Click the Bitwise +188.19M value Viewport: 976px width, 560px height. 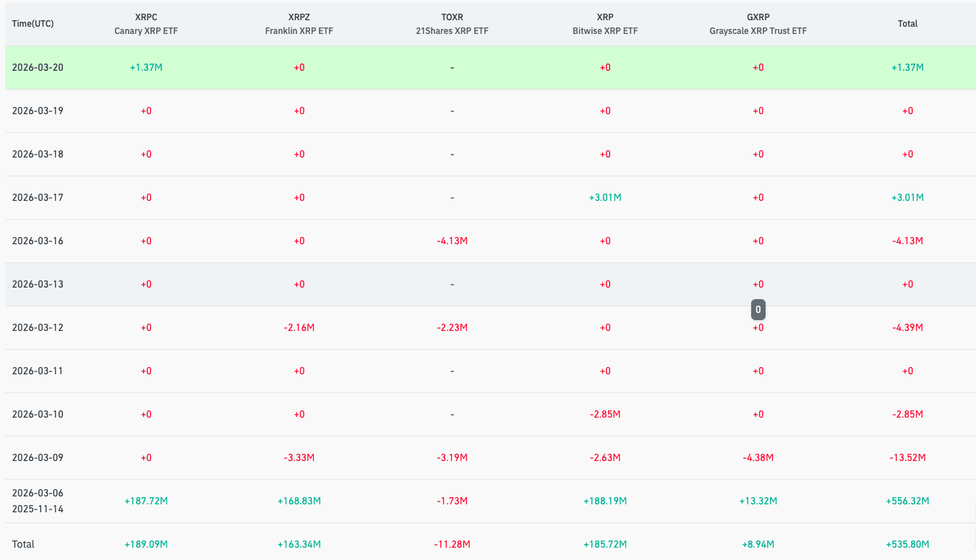pos(605,501)
